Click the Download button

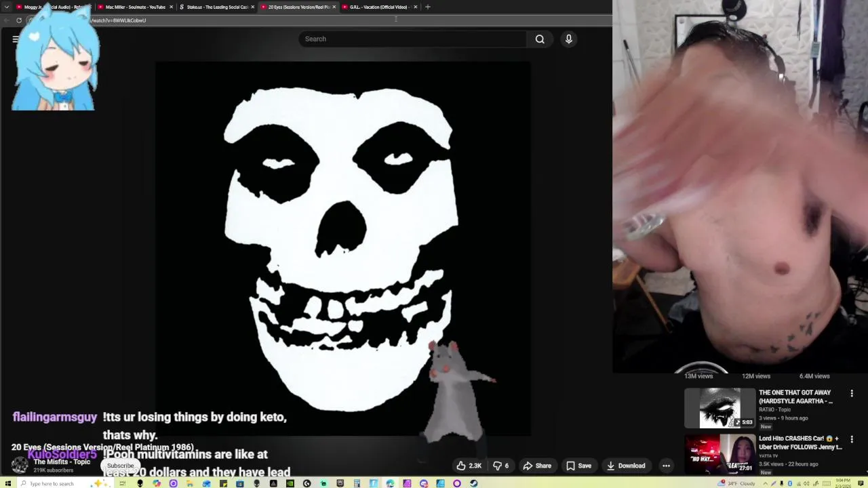pyautogui.click(x=625, y=466)
